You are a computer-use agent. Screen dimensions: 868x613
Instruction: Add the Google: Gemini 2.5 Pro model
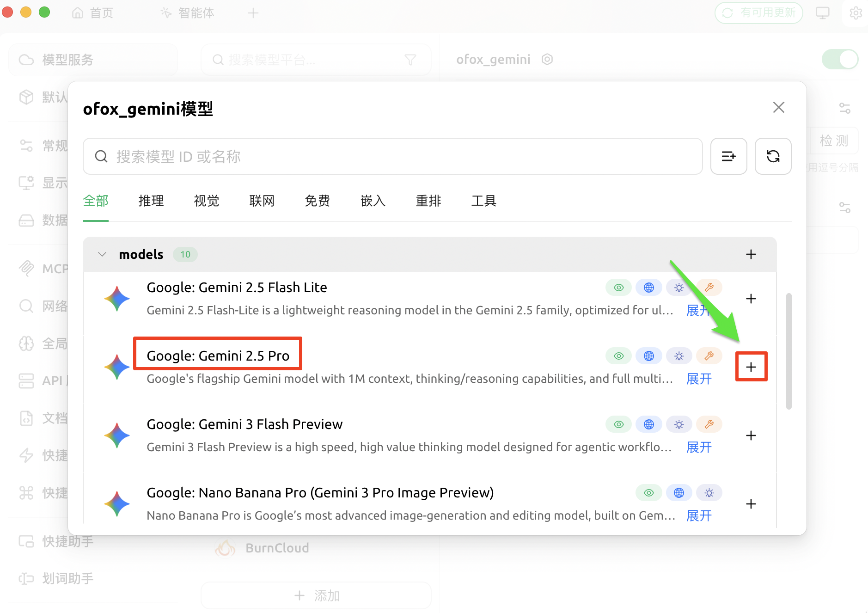tap(751, 367)
